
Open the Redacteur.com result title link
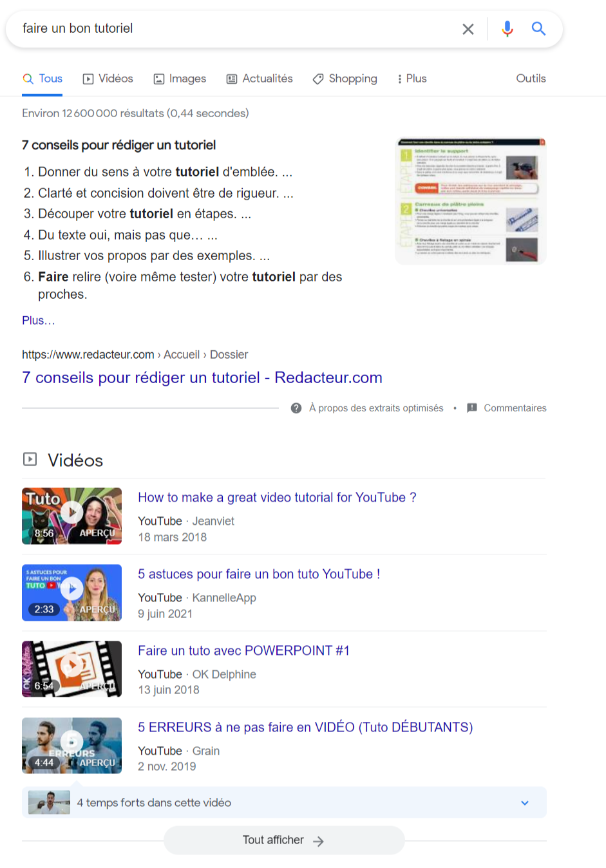coord(202,378)
